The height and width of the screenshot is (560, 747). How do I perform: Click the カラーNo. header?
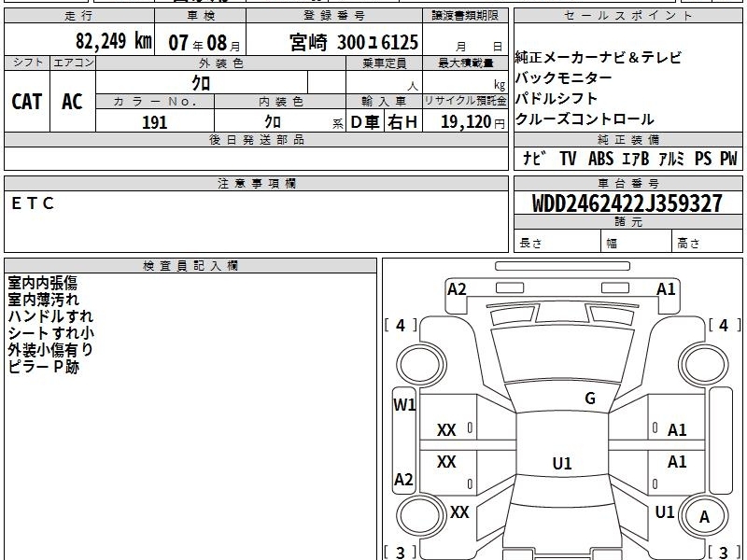tap(155, 102)
